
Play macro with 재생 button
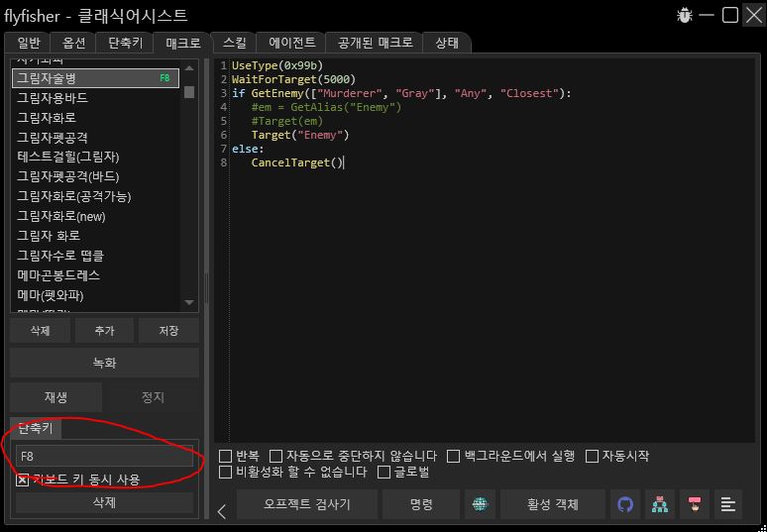click(x=55, y=397)
